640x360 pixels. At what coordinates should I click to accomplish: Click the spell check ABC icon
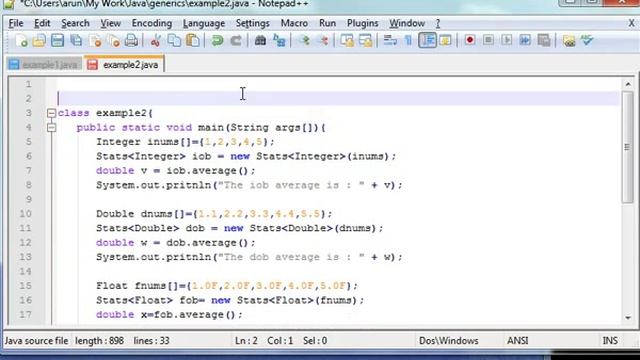[x=587, y=40]
